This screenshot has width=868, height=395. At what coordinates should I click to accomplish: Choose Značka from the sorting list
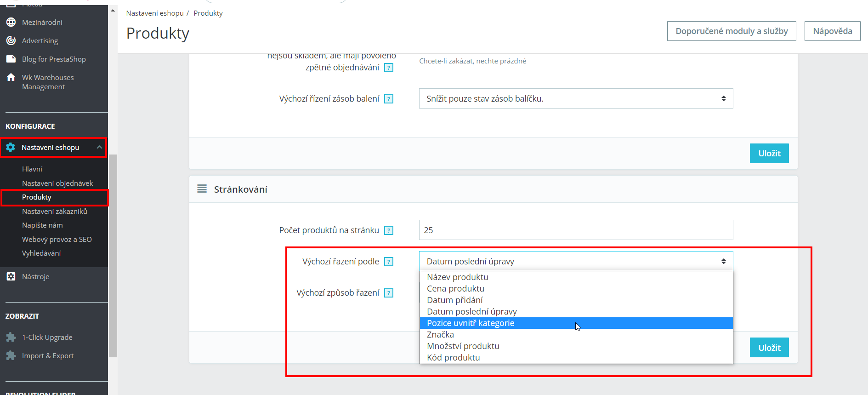click(576, 334)
